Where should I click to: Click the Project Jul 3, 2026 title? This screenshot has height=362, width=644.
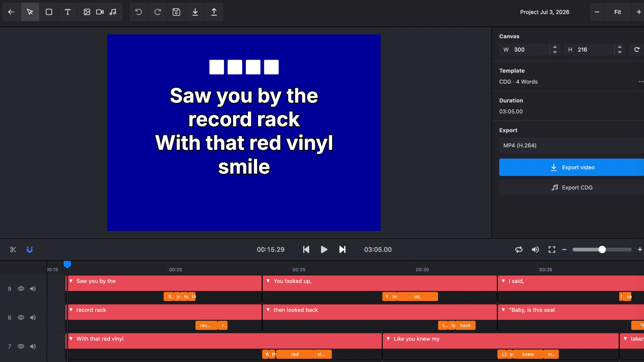coord(544,12)
